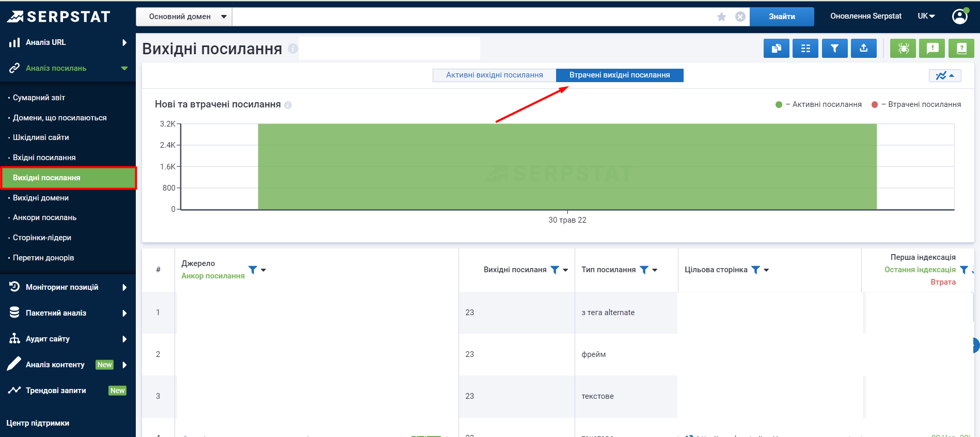
Task: Click the green help question icon
Action: point(961,49)
